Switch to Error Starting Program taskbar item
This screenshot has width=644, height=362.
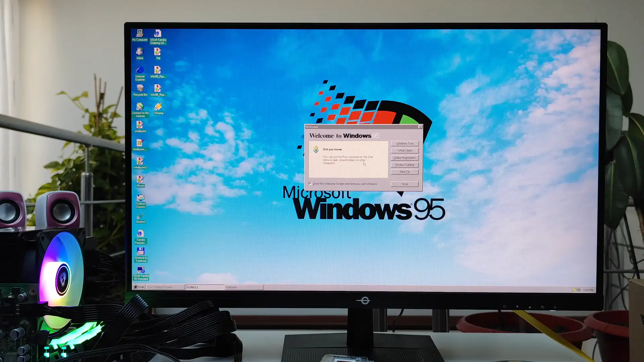click(x=165, y=287)
